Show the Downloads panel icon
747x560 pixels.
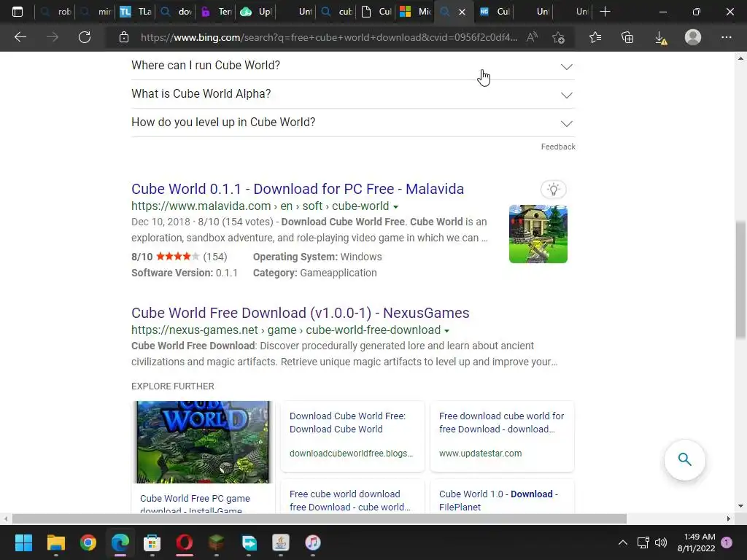click(x=660, y=37)
